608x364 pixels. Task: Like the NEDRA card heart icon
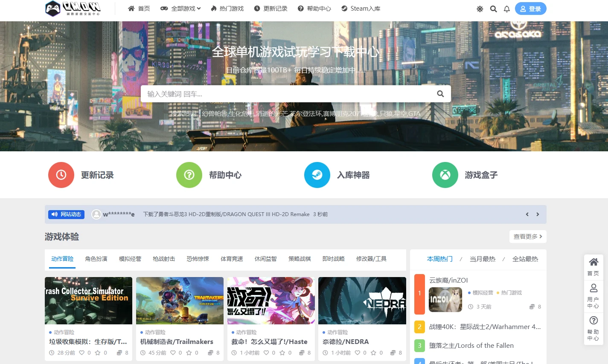[358, 352]
